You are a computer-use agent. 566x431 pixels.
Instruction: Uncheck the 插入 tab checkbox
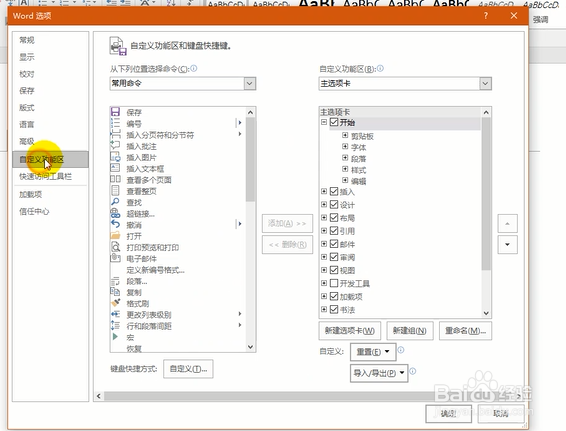[334, 192]
